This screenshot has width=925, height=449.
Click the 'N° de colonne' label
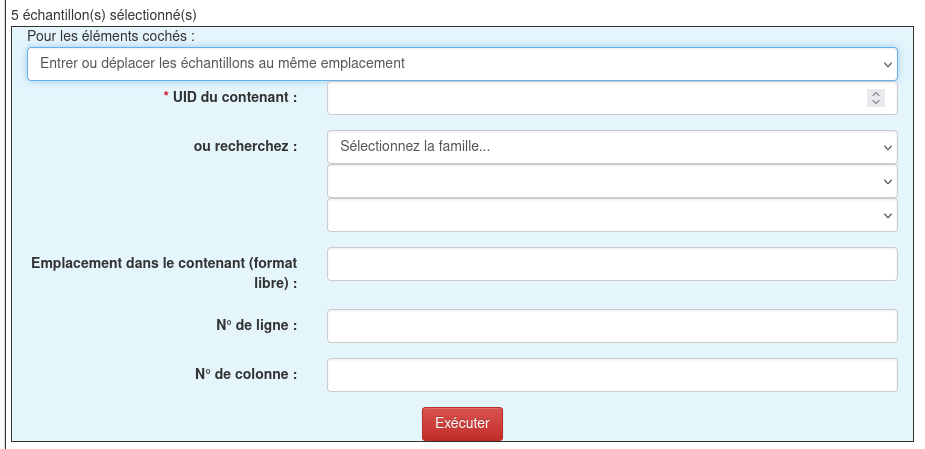[x=246, y=374]
